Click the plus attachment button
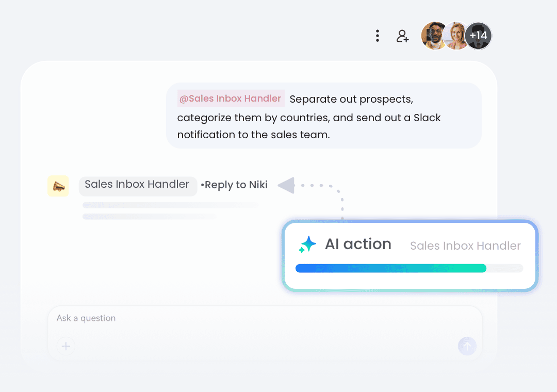 (x=66, y=346)
